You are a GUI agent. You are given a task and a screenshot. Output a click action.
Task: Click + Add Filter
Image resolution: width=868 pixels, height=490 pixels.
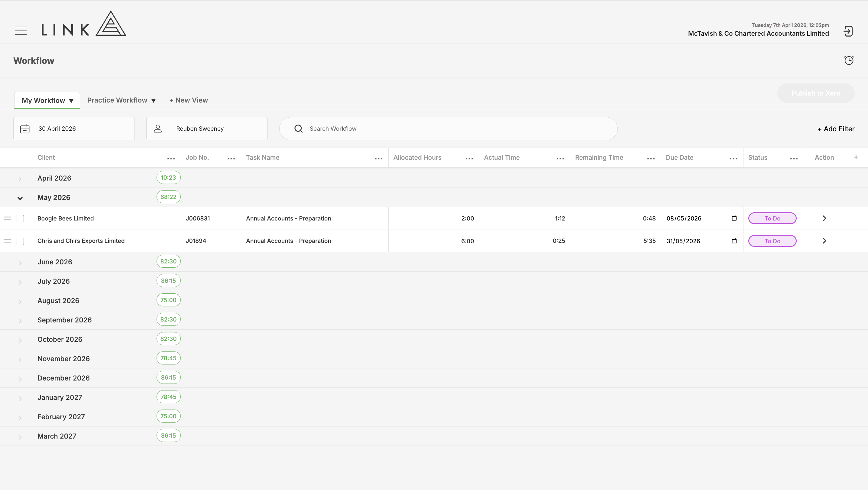click(x=836, y=129)
